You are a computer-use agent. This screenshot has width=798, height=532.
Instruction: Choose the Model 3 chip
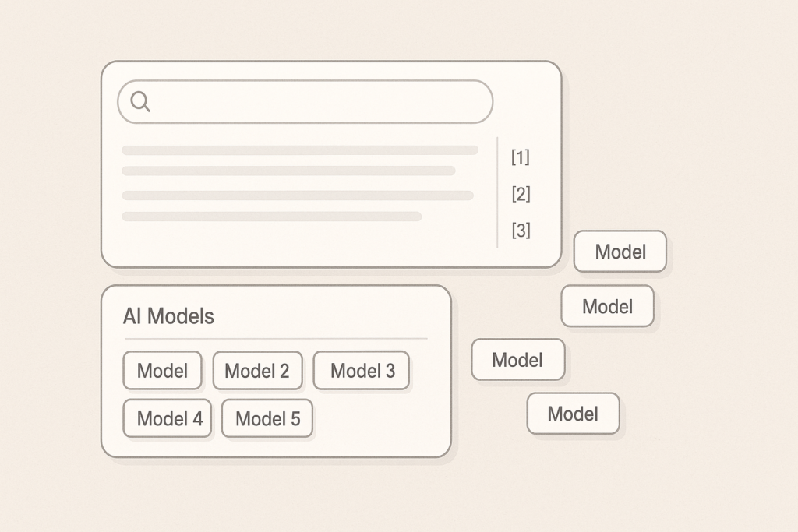[362, 370]
